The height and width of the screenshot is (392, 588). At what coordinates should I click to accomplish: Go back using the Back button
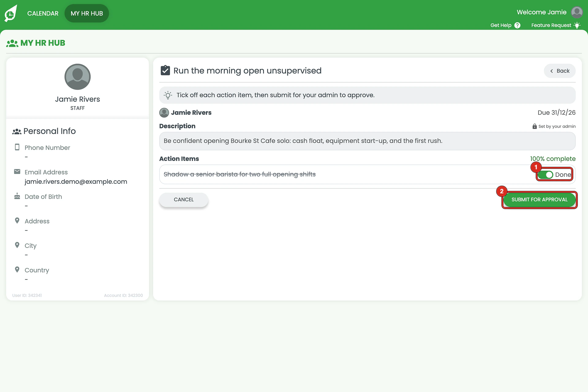(x=560, y=71)
